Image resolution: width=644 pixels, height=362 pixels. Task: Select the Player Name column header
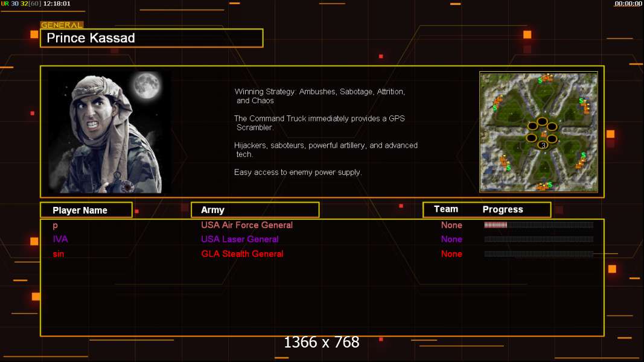coord(86,210)
